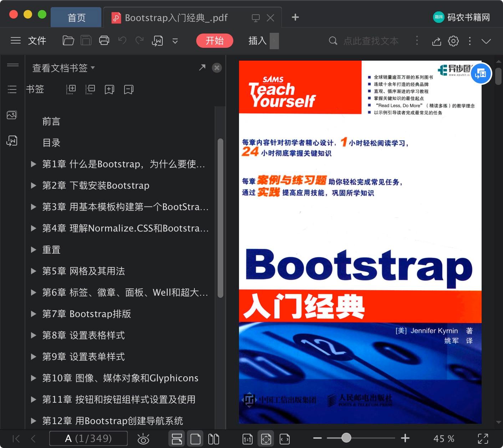Open the 第6章 bookmark entry
This screenshot has width=503, height=448.
[125, 292]
